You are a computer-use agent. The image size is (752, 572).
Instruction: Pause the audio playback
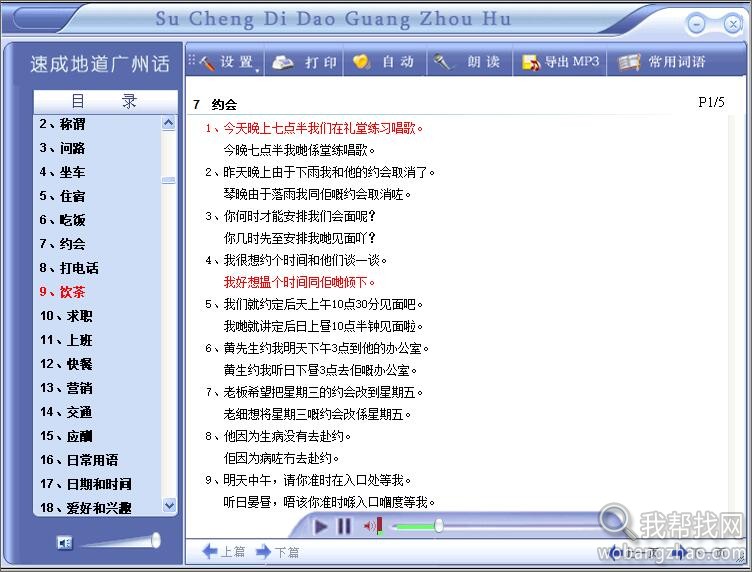344,526
